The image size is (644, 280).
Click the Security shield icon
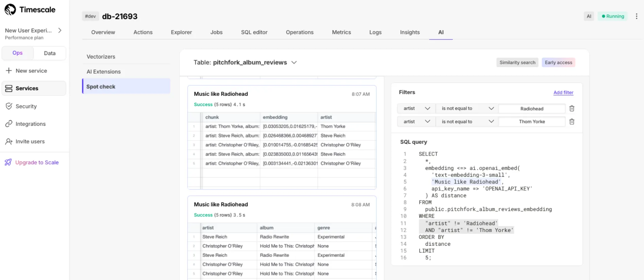[9, 106]
